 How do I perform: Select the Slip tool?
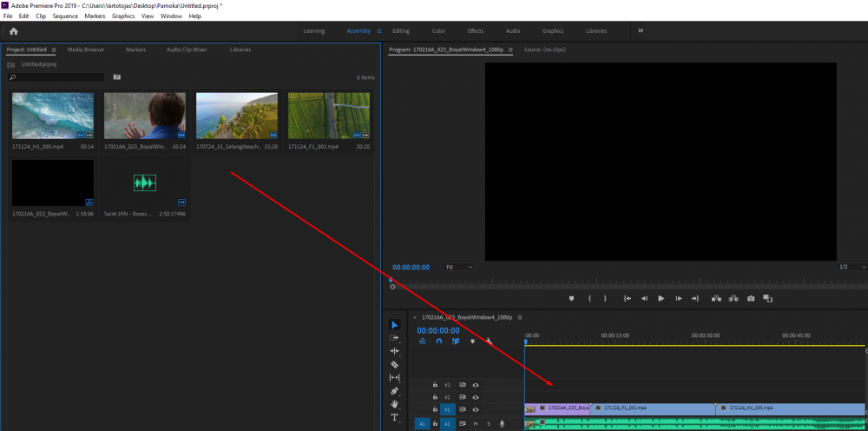(395, 378)
